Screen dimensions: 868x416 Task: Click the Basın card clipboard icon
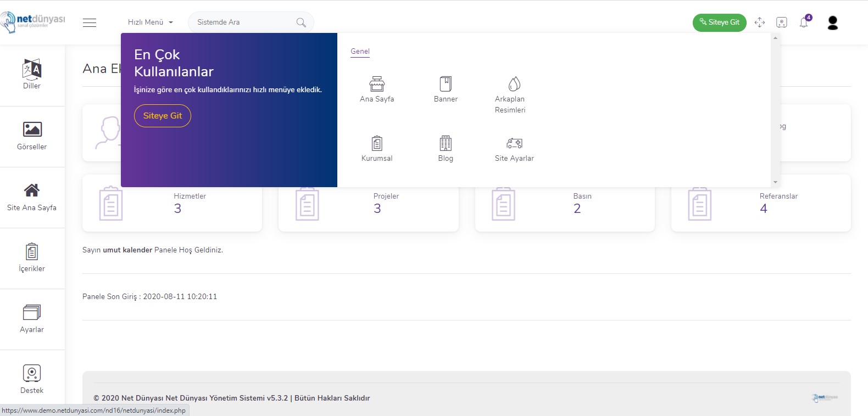click(x=503, y=204)
